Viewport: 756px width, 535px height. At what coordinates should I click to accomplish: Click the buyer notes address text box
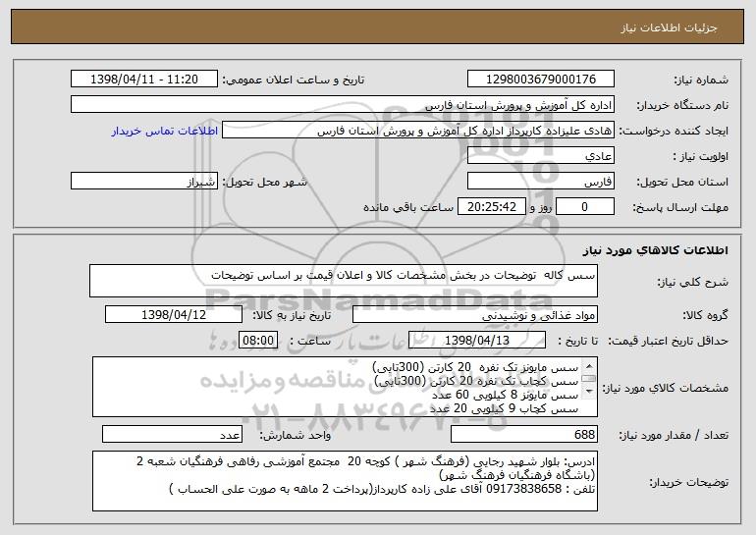[x=345, y=481]
